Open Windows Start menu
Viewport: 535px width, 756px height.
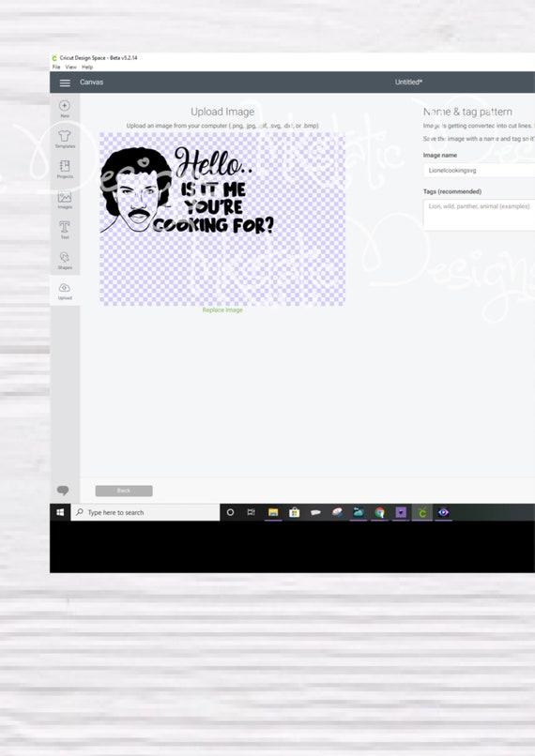click(x=60, y=512)
